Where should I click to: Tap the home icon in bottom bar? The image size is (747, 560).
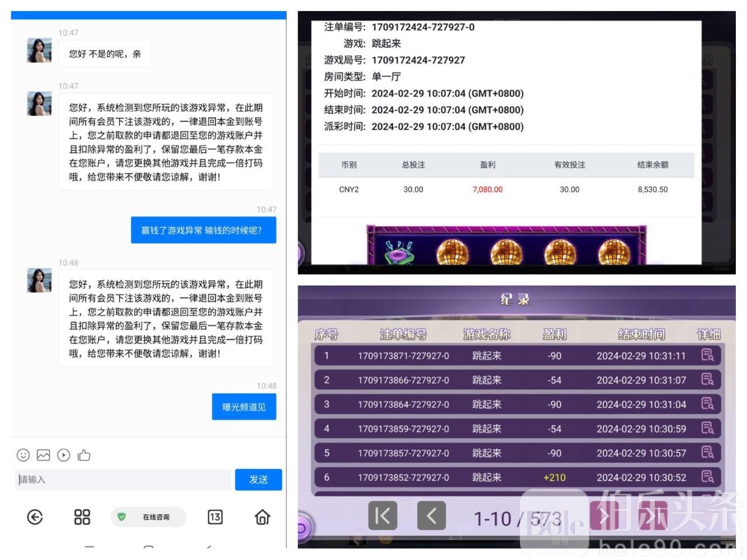click(x=263, y=517)
